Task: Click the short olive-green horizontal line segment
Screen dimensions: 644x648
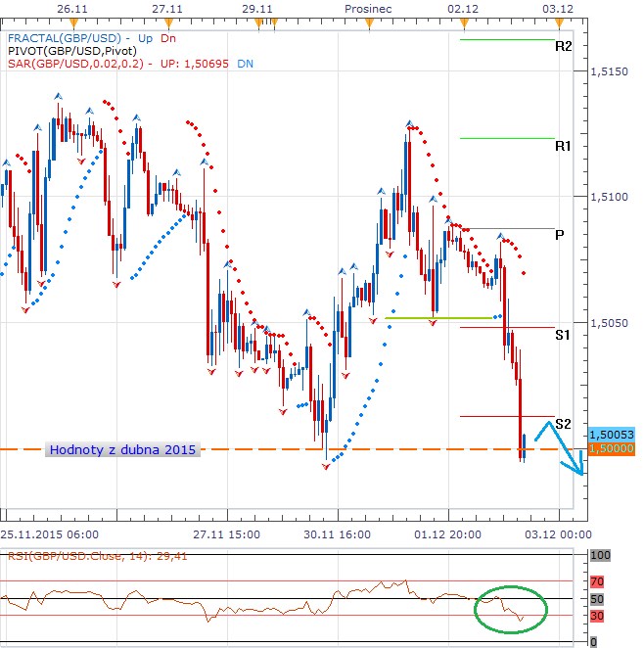Action: point(438,318)
